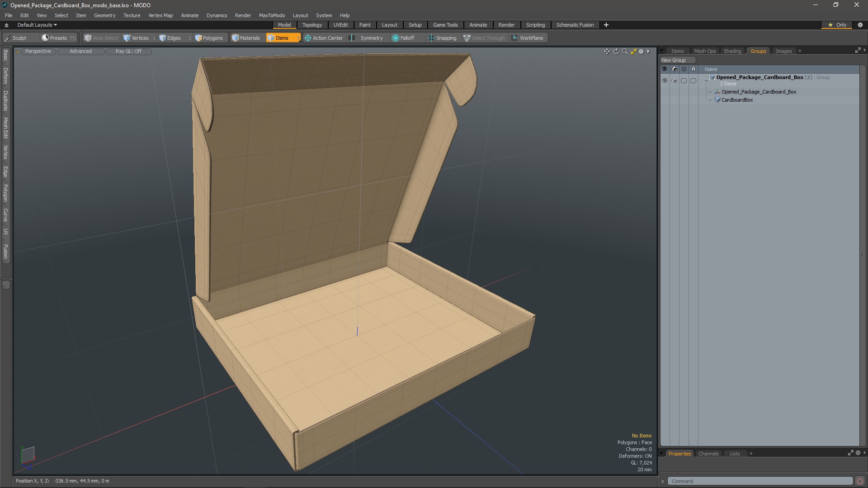
Task: Toggle Ray GL: Off button
Action: point(128,52)
